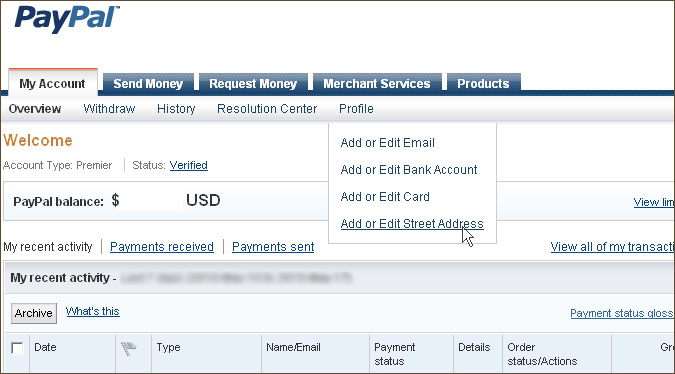Click the flag icon column header

128,348
